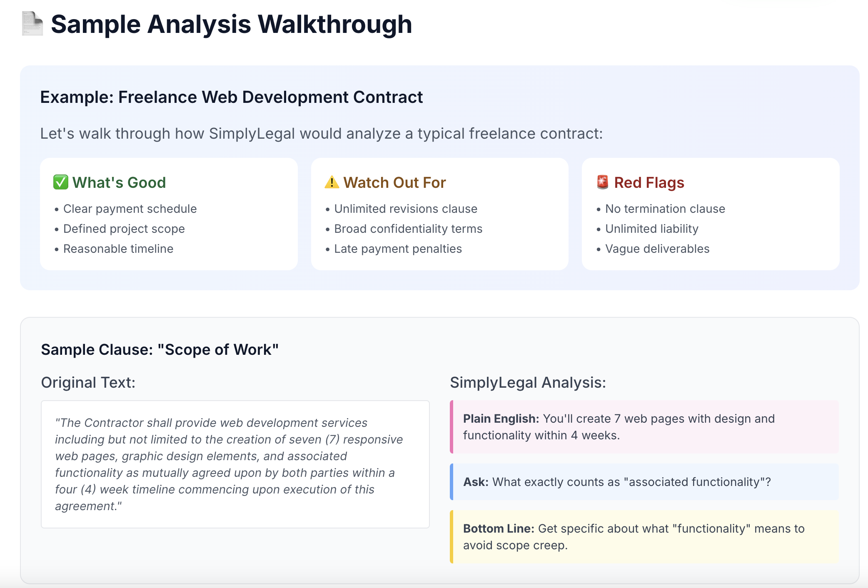Select the Sample Analysis Walkthrough heading

tap(231, 24)
